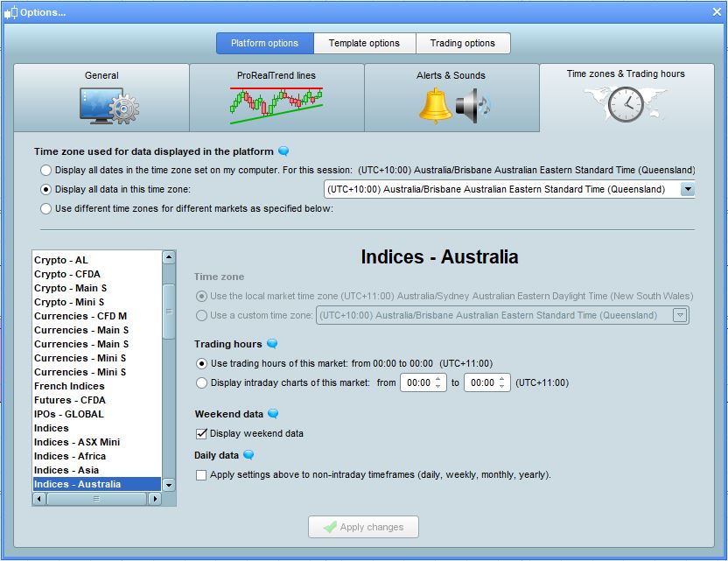The width and height of the screenshot is (728, 561).
Task: Click the world clock time zones icon
Action: coord(626,104)
